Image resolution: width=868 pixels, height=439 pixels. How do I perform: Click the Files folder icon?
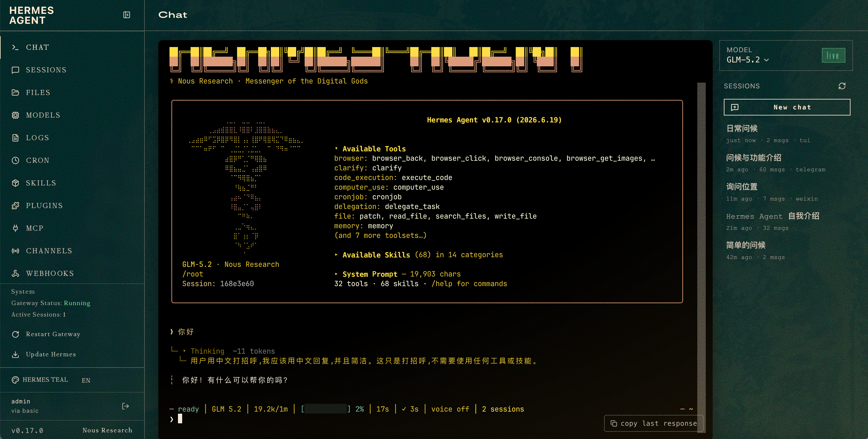15,92
